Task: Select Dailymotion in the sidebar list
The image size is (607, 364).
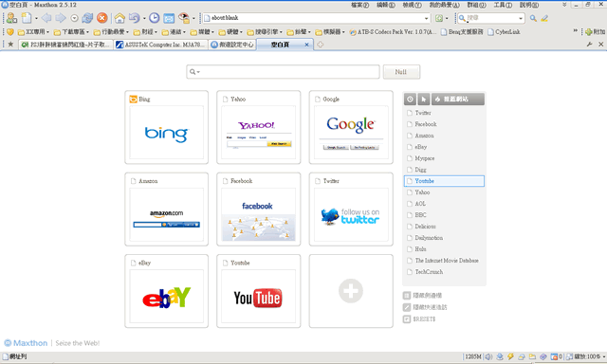Action: click(x=444, y=238)
